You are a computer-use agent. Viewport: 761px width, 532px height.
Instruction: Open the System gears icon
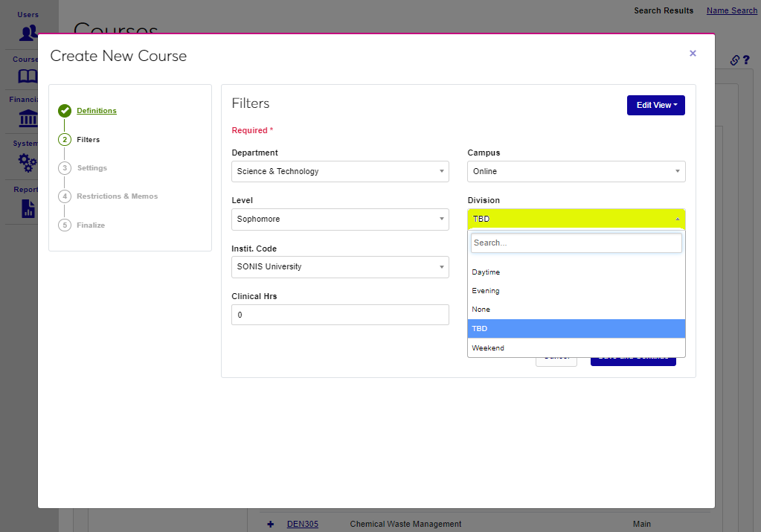click(28, 162)
